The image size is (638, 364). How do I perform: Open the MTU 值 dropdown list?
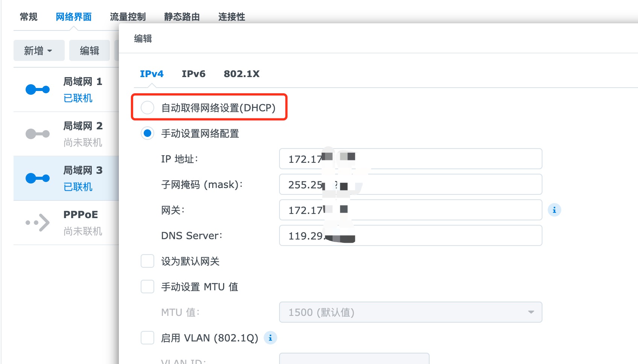410,312
